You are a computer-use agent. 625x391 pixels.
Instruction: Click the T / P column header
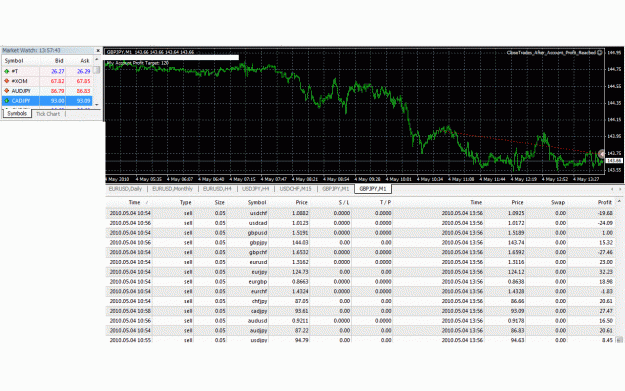pyautogui.click(x=385, y=202)
